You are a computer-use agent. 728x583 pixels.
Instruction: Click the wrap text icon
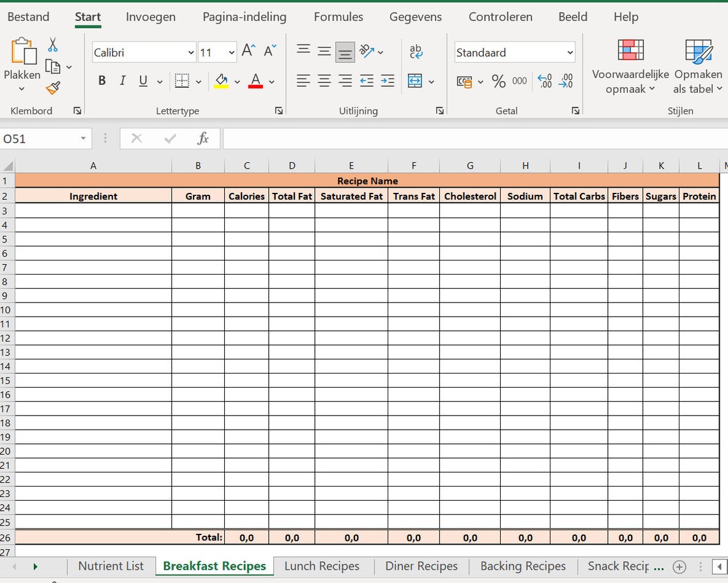[416, 52]
